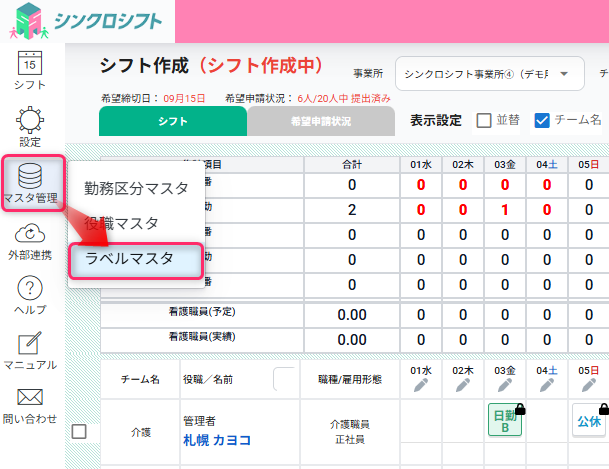
Task: Click the 日勤B shift cell
Action: [x=506, y=420]
